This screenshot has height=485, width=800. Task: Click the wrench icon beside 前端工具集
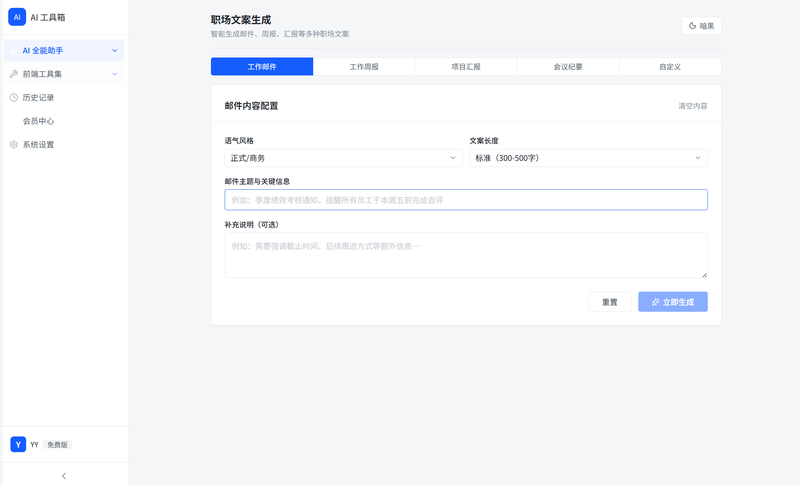tap(14, 74)
